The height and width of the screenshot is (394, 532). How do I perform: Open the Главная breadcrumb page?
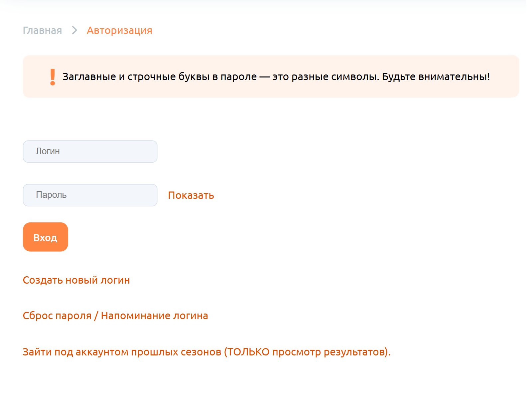coord(42,30)
